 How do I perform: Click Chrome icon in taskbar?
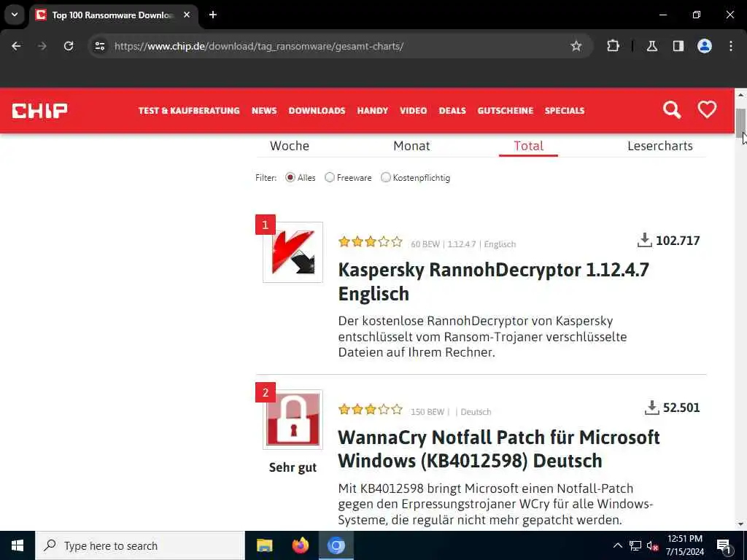pos(336,545)
